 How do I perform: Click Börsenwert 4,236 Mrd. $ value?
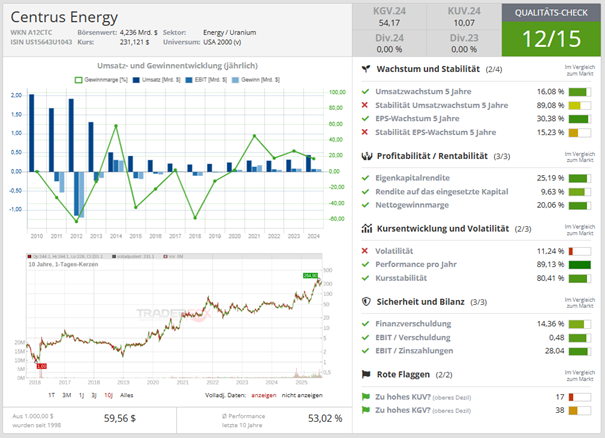pyautogui.click(x=139, y=32)
